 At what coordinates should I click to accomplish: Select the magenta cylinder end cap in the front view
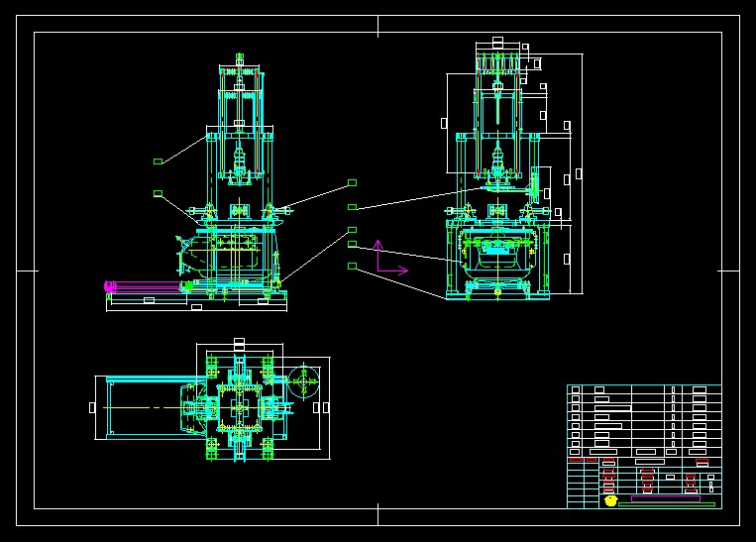pyautogui.click(x=110, y=287)
